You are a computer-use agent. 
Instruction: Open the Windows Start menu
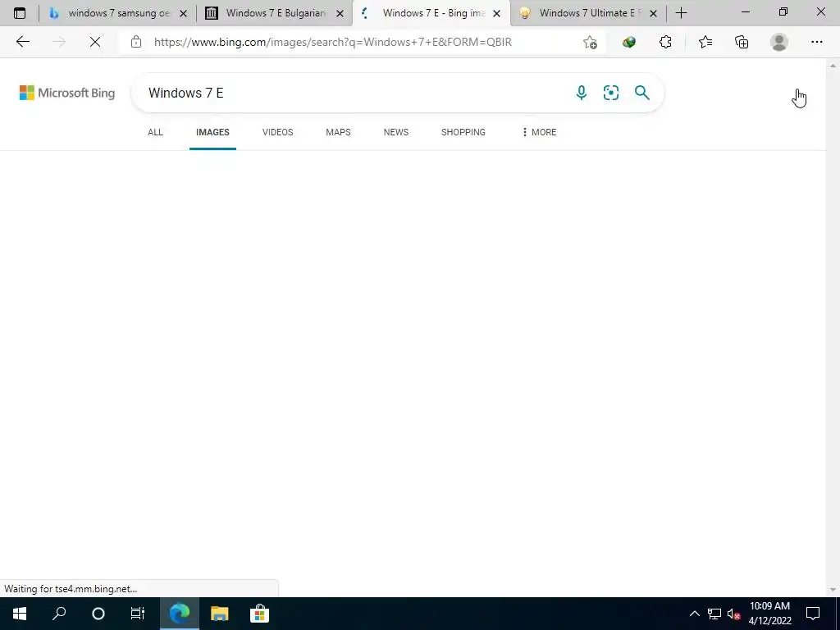pos(20,614)
